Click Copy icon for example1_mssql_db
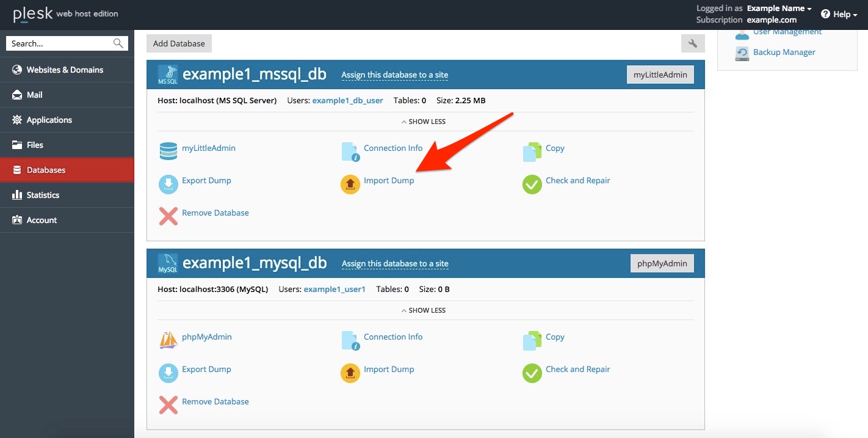The height and width of the screenshot is (438, 868). pos(532,151)
